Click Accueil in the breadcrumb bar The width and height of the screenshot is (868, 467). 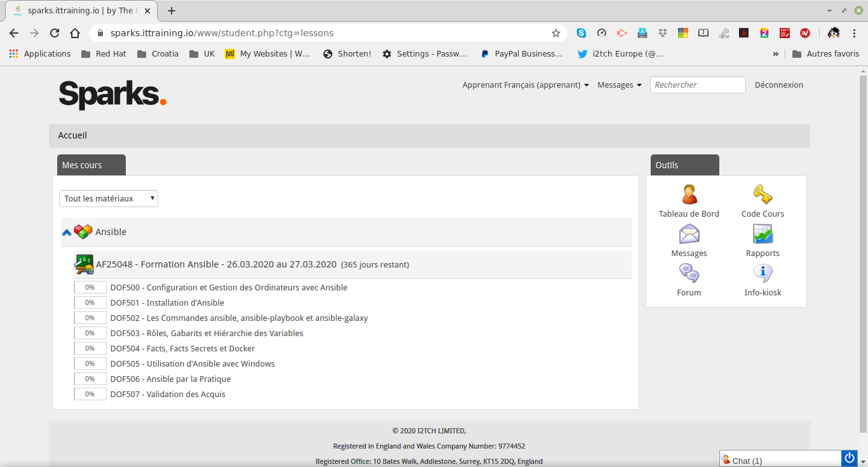click(72, 135)
